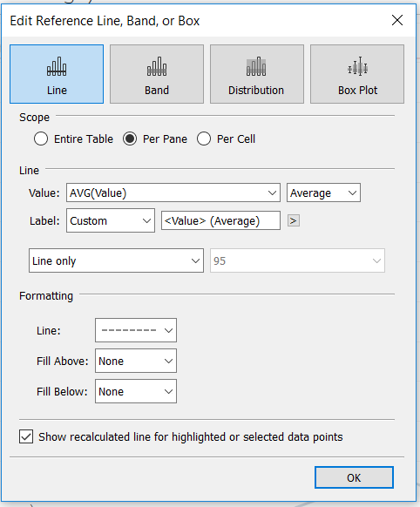420x507 pixels.
Task: Open the Fill Below color dropdown
Action: 136,391
